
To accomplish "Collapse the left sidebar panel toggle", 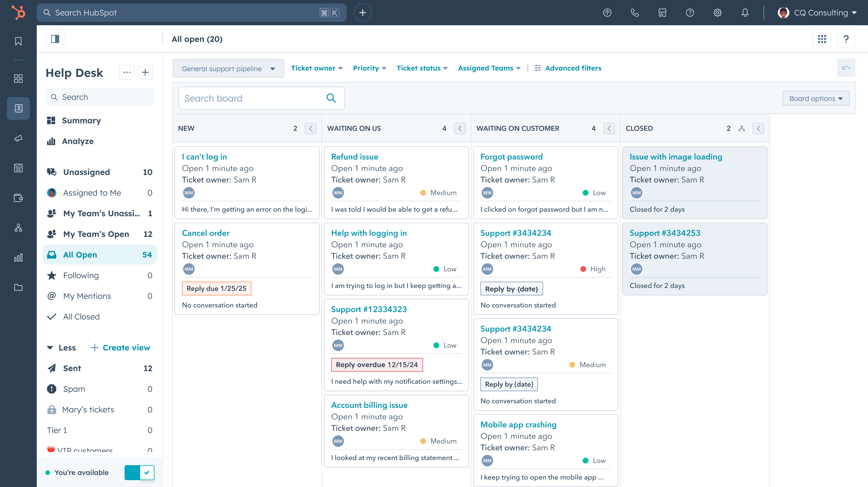I will pos(55,39).
